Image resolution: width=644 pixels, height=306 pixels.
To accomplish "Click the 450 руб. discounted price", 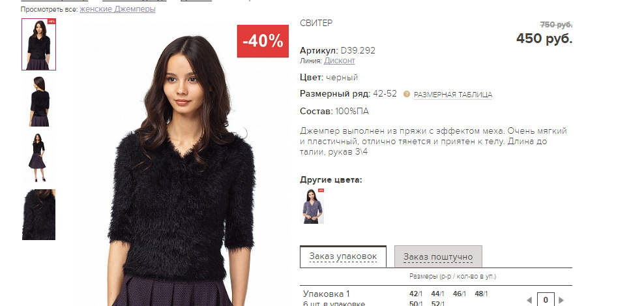I will [544, 38].
